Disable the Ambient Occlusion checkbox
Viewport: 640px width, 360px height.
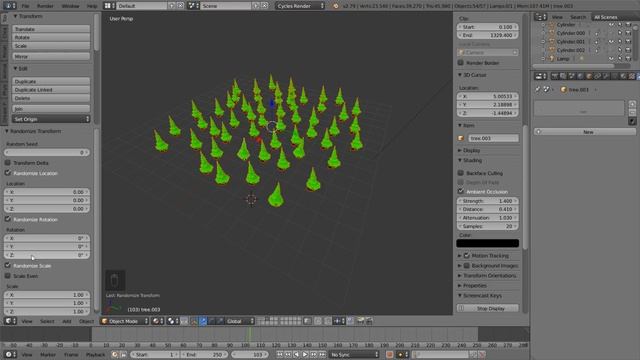click(x=461, y=191)
